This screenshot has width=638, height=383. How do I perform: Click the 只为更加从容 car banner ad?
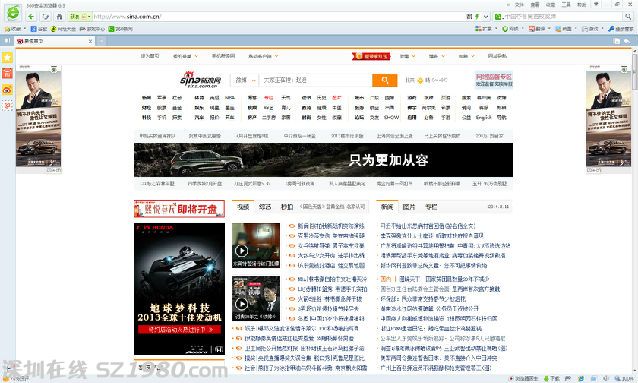click(323, 160)
